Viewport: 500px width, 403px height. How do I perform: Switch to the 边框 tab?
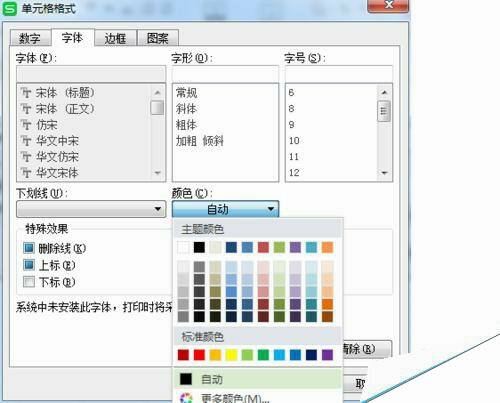coord(115,38)
